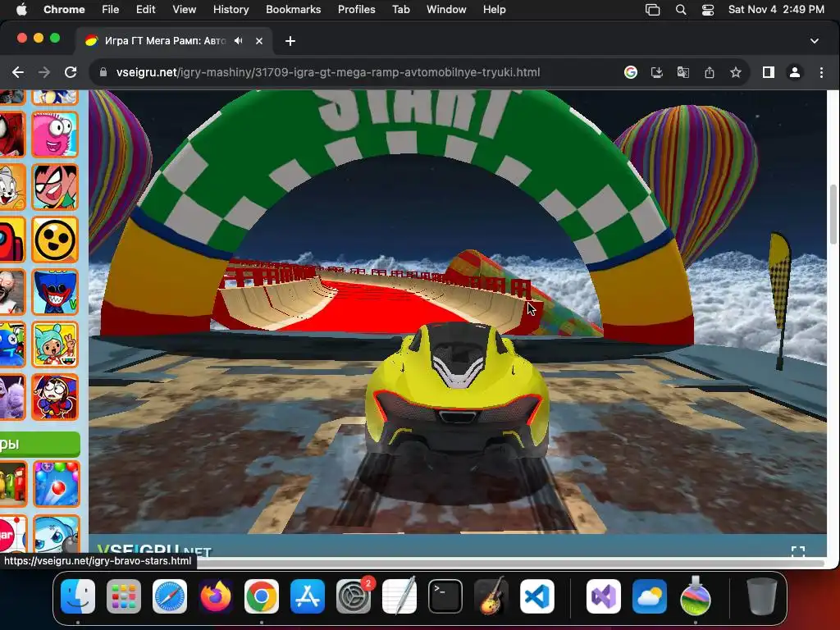840x630 pixels.
Task: Click the page vertical scrollbar
Action: pyautogui.click(x=833, y=214)
